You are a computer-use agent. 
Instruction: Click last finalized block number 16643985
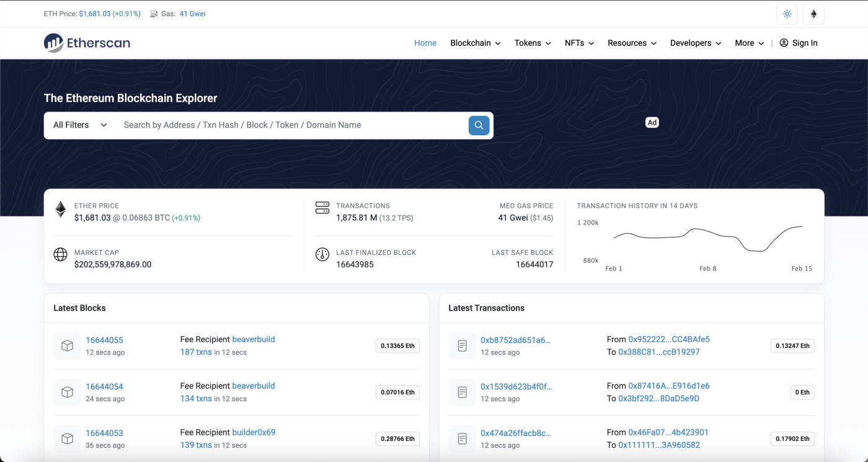[x=355, y=264]
